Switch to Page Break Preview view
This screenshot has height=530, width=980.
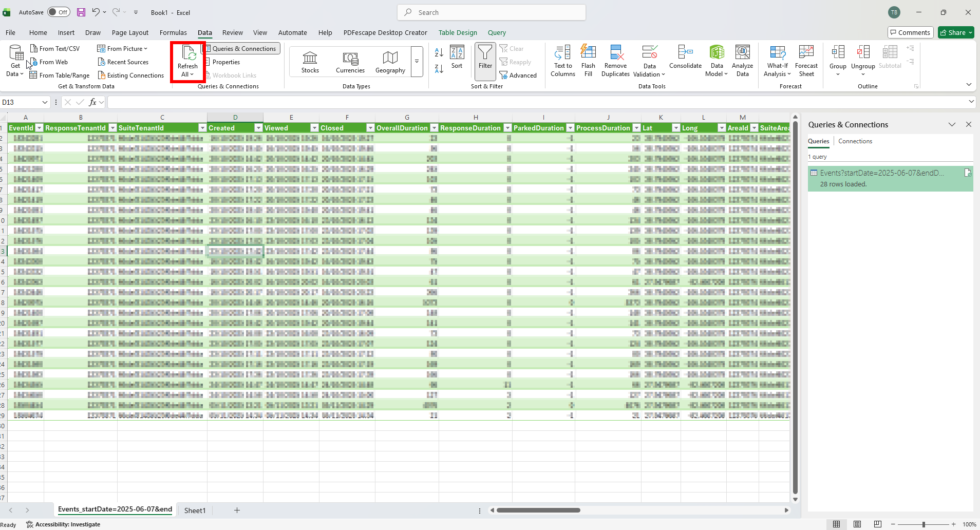point(878,524)
